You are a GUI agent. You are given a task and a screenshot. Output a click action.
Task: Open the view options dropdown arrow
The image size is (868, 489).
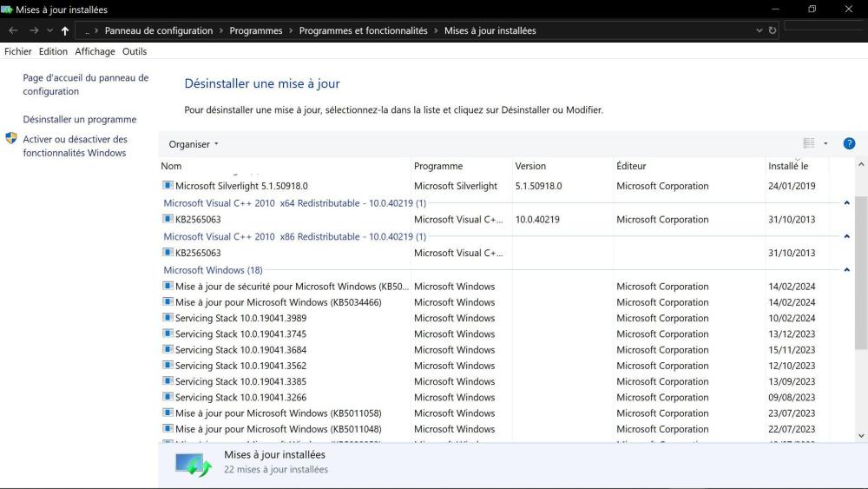(x=825, y=144)
